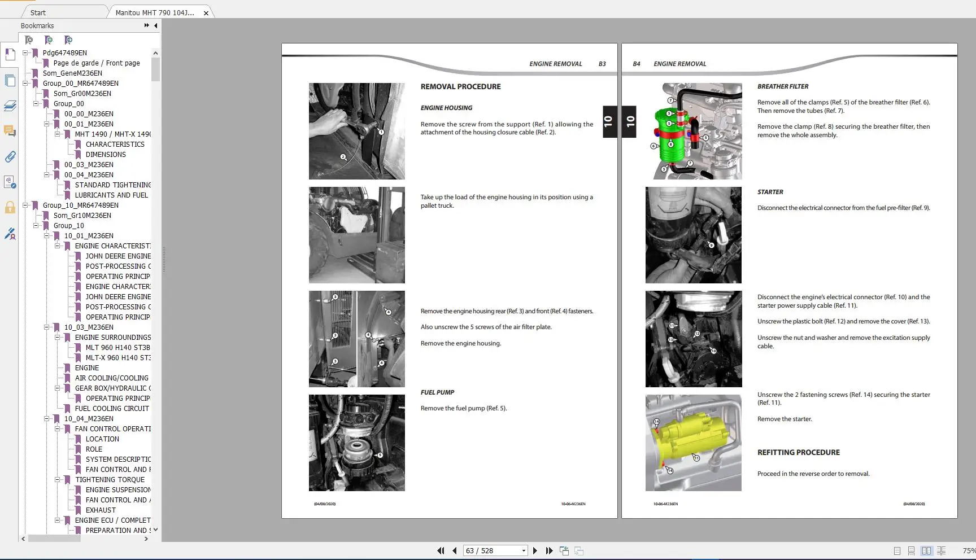Open the FUEL COOLING CIRCUIT bookmark
Image resolution: width=976 pixels, height=560 pixels.
112,409
